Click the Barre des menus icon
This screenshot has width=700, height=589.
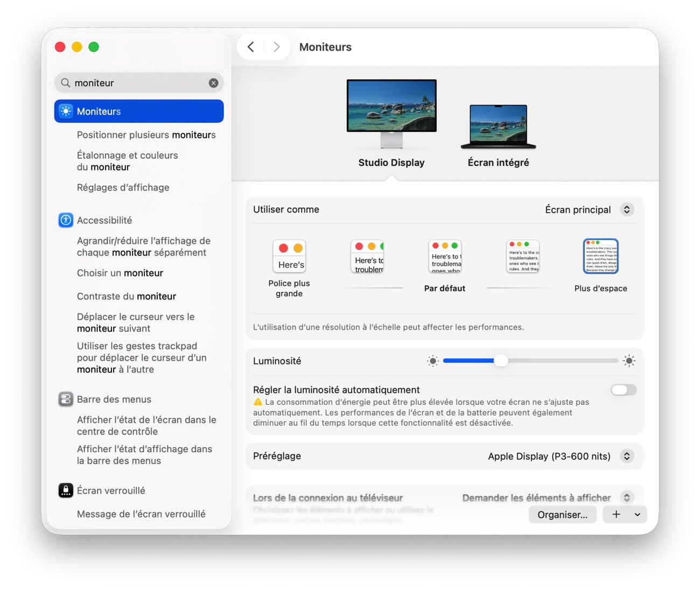pyautogui.click(x=66, y=399)
